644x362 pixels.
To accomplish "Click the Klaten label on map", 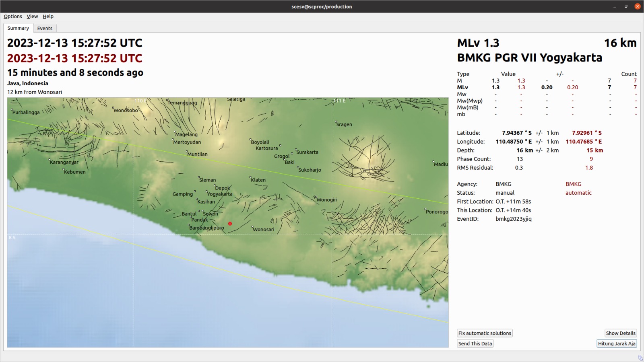I will [258, 180].
